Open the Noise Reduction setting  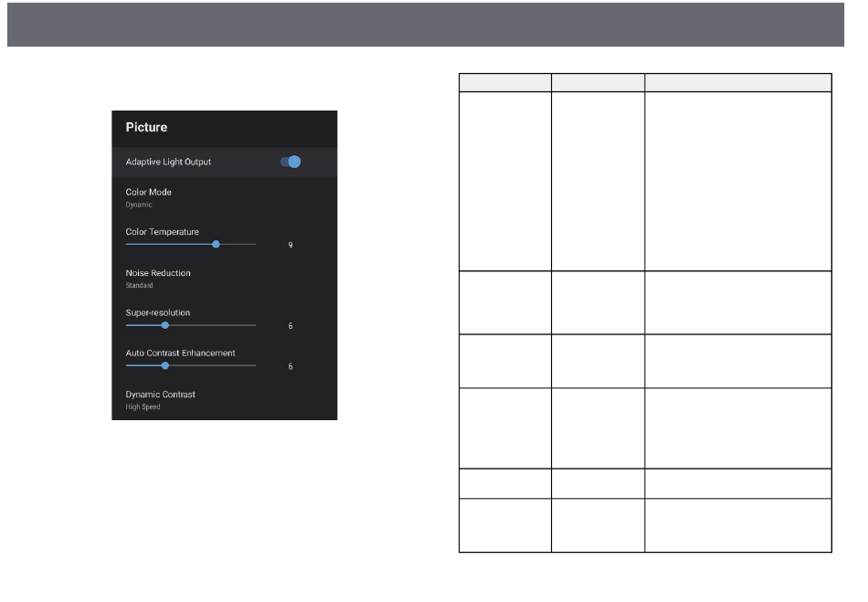[x=157, y=272]
